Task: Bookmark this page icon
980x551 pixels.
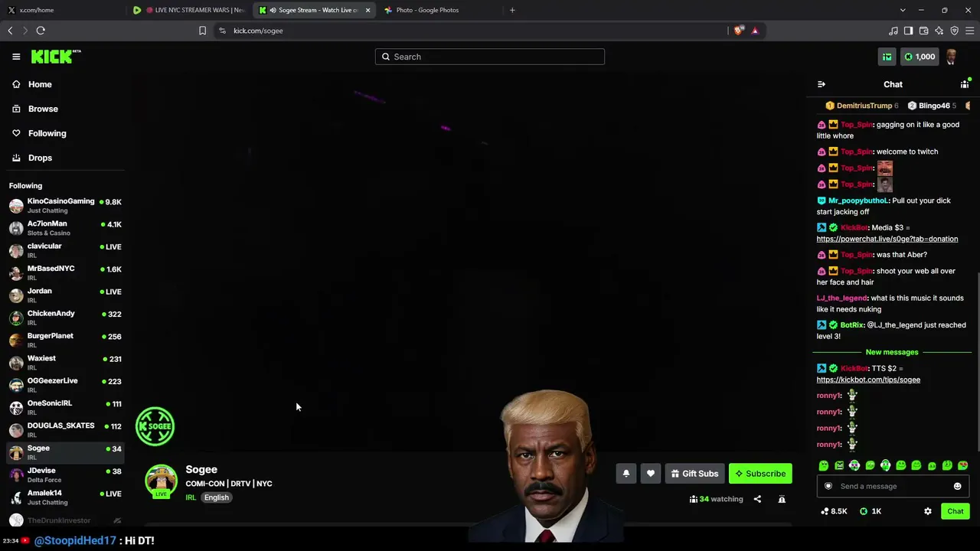Action: pyautogui.click(x=202, y=31)
